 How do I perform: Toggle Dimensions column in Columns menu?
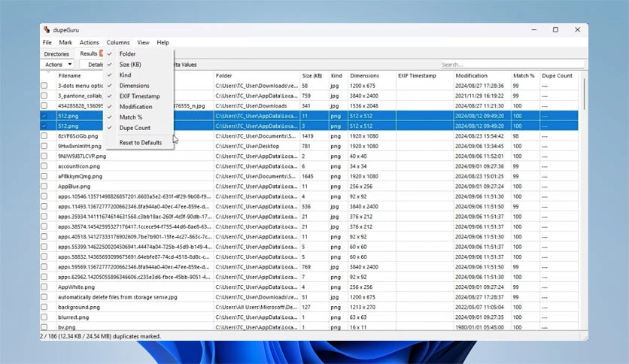138,86
